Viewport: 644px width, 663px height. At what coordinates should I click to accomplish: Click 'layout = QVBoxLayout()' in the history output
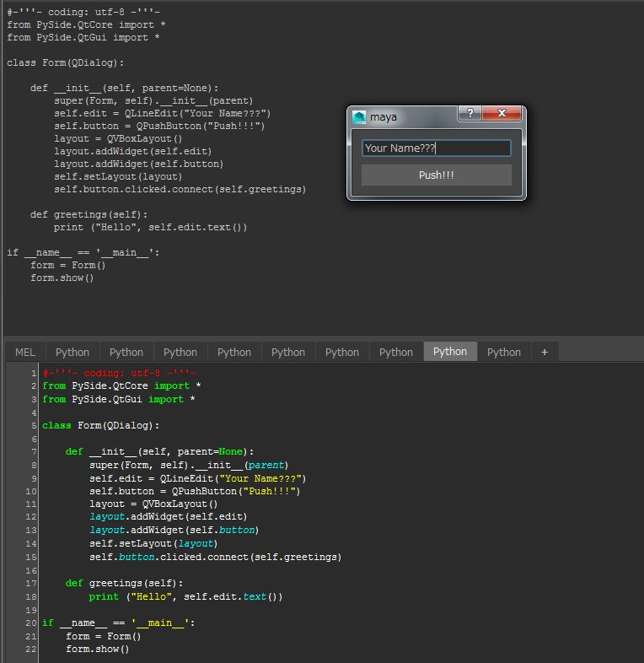tap(118, 138)
